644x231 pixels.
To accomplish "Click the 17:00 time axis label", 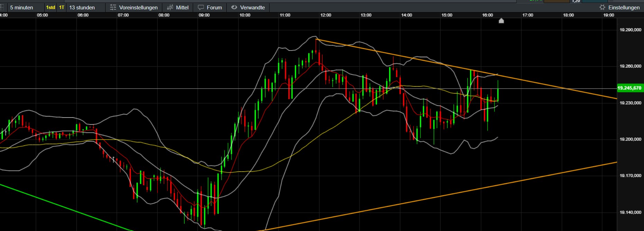I will point(528,15).
